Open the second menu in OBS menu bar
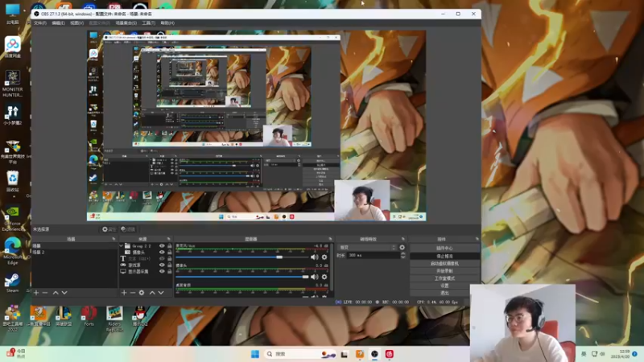The height and width of the screenshot is (362, 644). [x=58, y=23]
